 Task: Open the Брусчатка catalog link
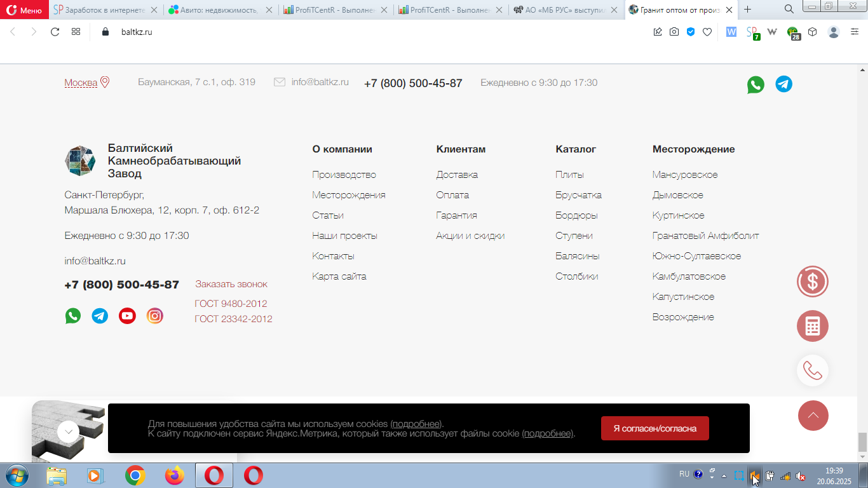[x=578, y=195]
